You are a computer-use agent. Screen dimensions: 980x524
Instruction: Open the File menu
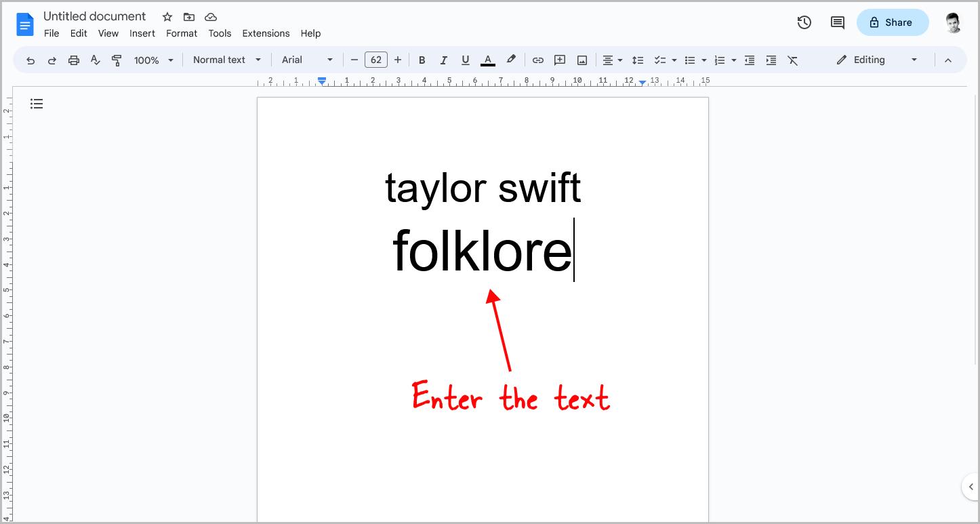tap(52, 33)
